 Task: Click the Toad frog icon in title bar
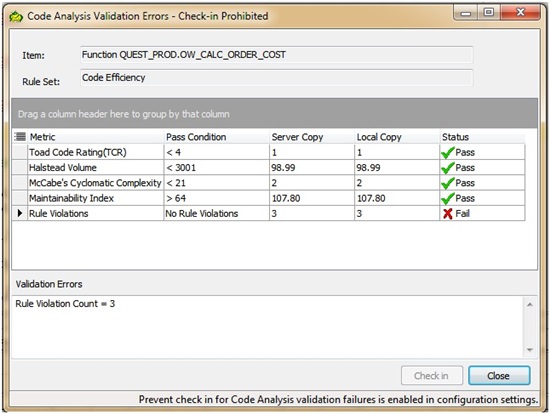16,16
